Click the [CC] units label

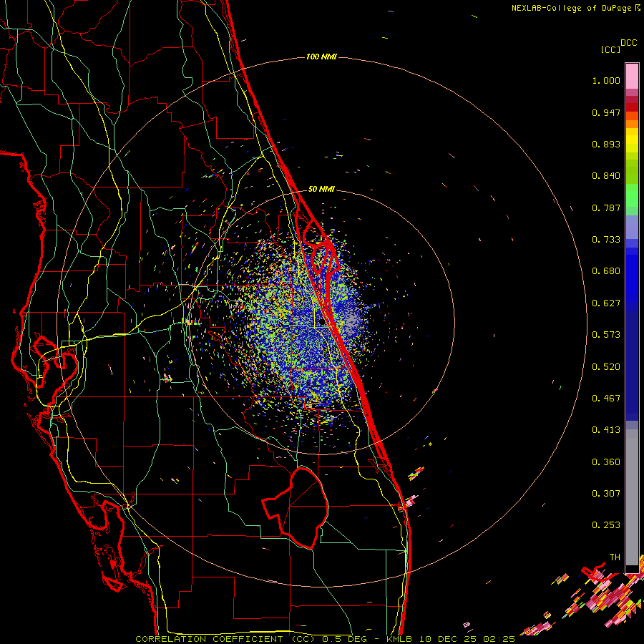[610, 49]
